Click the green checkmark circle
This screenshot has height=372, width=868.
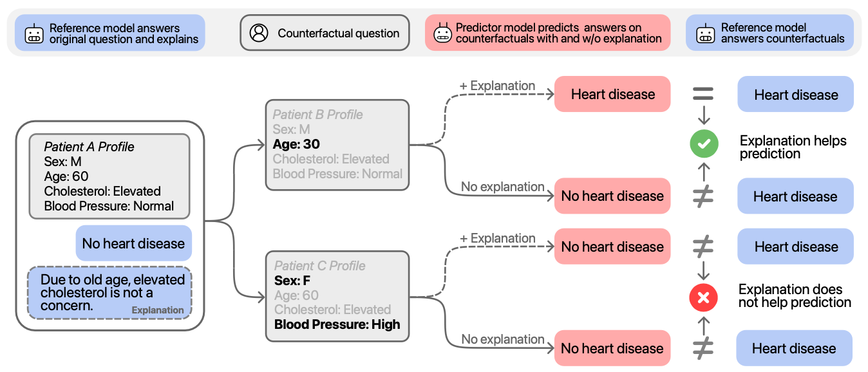click(x=704, y=144)
